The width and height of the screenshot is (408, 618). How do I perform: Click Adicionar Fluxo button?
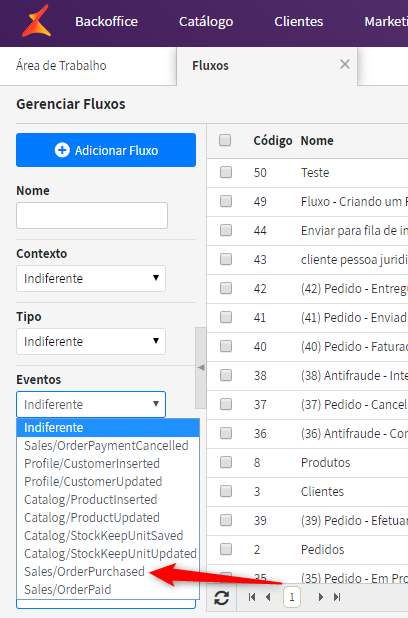[x=106, y=150]
